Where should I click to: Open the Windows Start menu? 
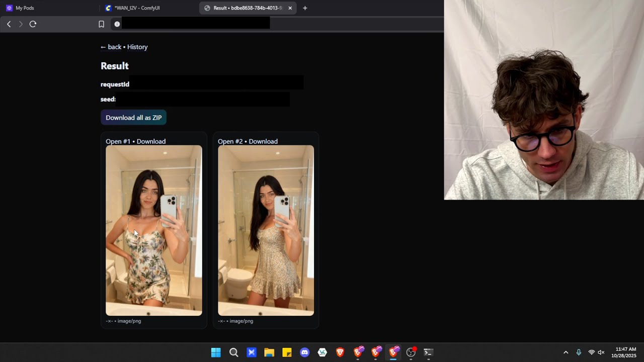(x=216, y=352)
